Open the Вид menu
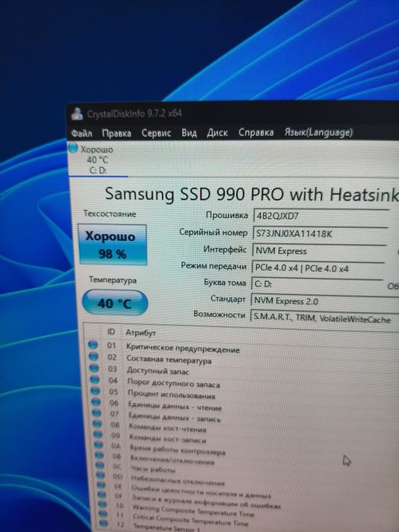399x532 pixels. (x=189, y=133)
